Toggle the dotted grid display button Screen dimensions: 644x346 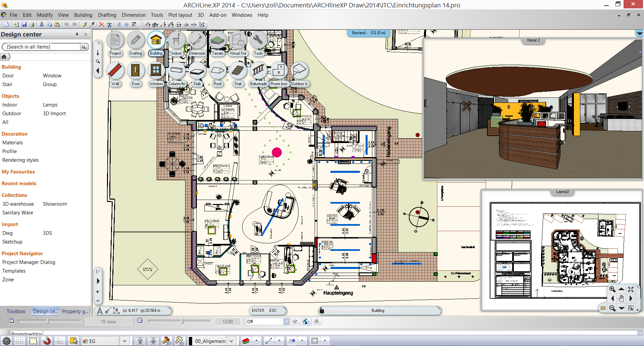pyautogui.click(x=19, y=341)
